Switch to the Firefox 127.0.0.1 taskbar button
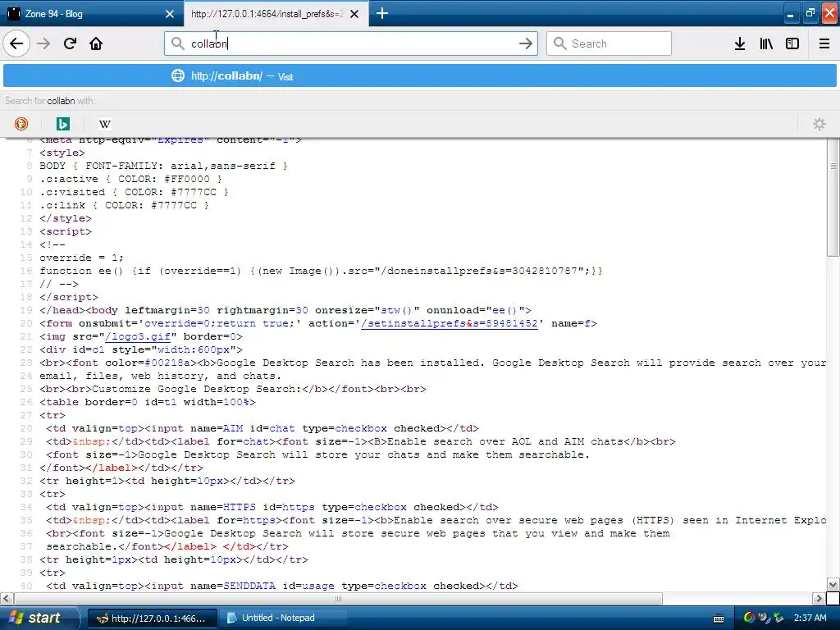Image resolution: width=840 pixels, height=630 pixels. (152, 619)
